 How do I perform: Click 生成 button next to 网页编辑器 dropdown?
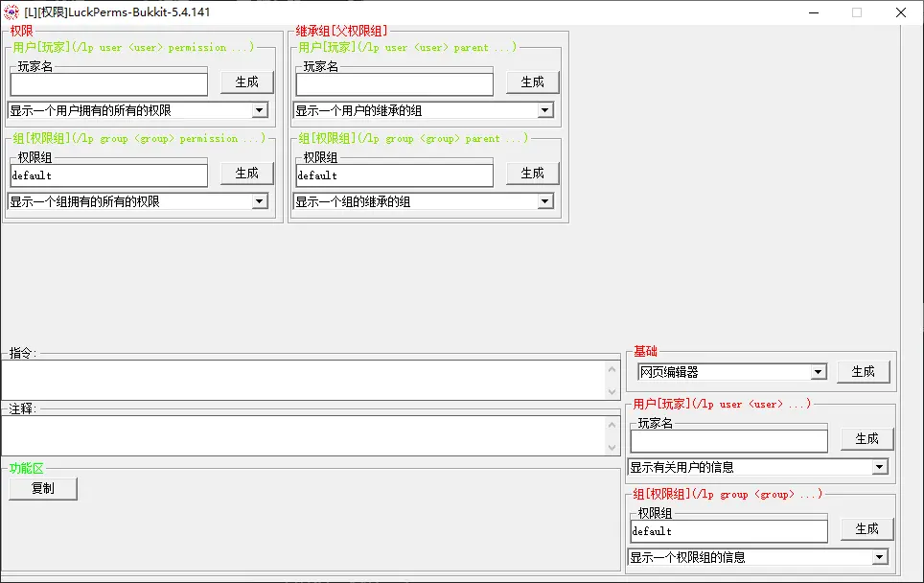[x=864, y=372]
